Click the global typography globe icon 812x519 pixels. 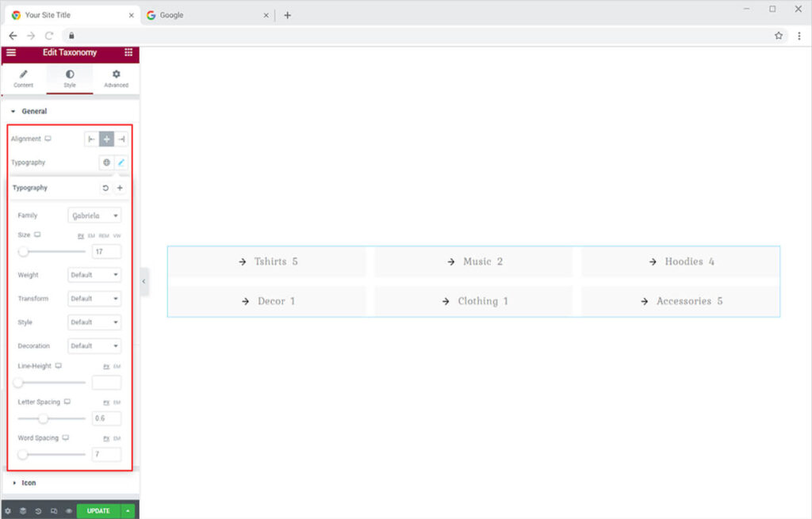(106, 162)
